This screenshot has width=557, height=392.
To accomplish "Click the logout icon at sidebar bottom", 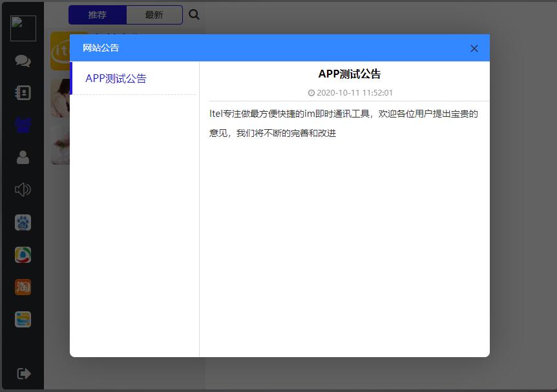I will (x=23, y=373).
